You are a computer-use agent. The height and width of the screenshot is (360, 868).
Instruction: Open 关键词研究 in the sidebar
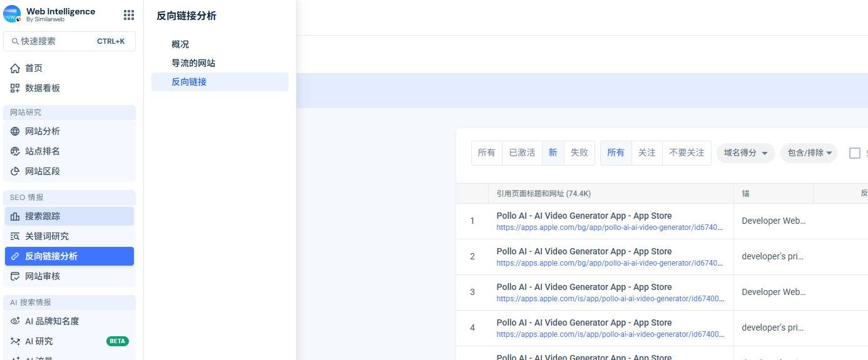point(69,236)
